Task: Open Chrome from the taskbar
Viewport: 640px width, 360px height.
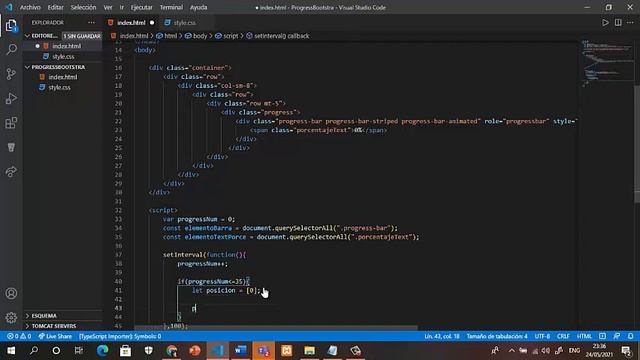Action: 172,351
